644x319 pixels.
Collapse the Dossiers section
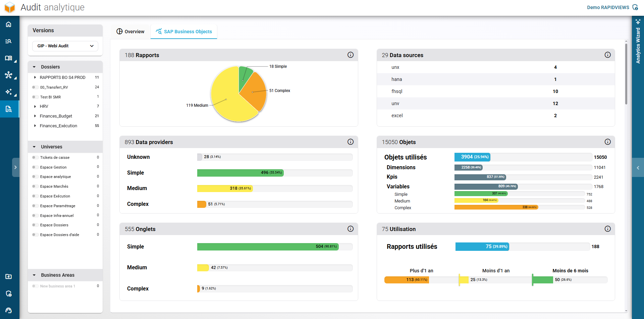point(34,66)
